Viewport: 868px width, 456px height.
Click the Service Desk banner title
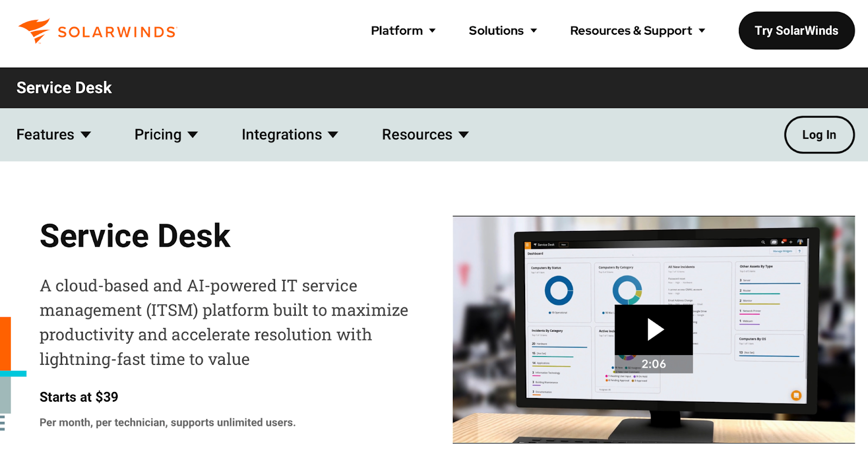point(64,88)
